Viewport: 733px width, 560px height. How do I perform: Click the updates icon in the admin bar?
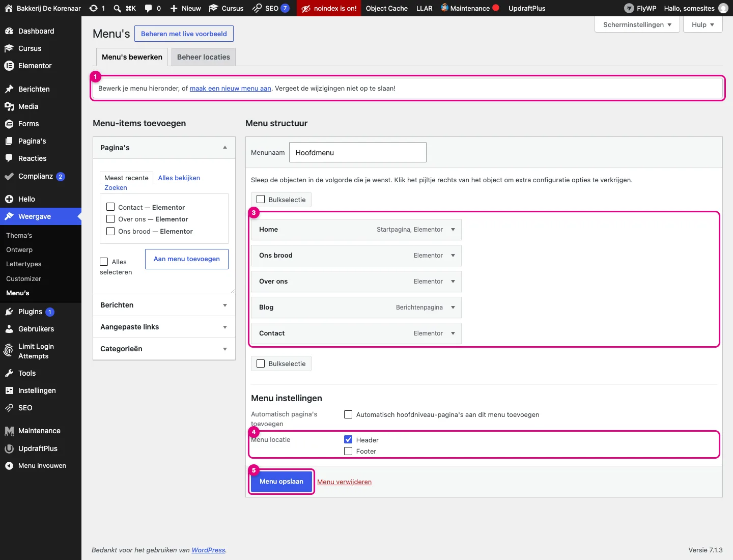click(x=94, y=8)
